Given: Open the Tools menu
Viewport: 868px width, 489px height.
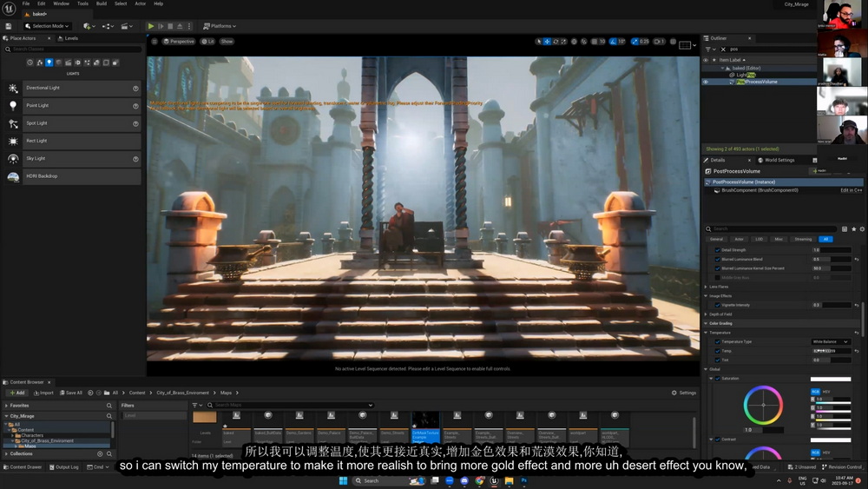Looking at the screenshot, I should coord(82,3).
